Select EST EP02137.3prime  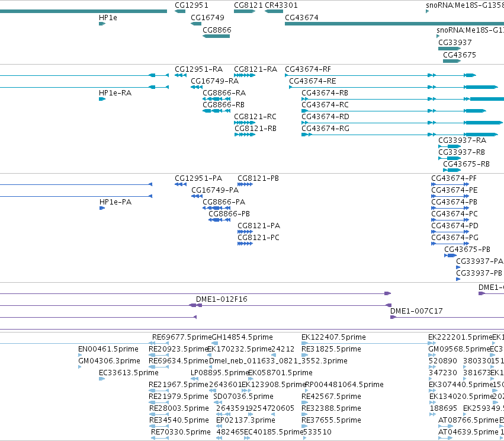coord(246,420)
